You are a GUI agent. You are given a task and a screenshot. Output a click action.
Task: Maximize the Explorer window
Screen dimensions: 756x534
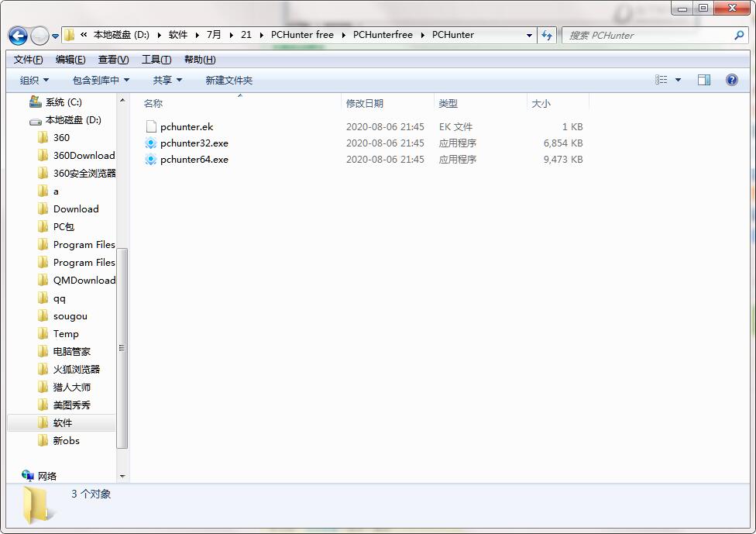point(703,9)
